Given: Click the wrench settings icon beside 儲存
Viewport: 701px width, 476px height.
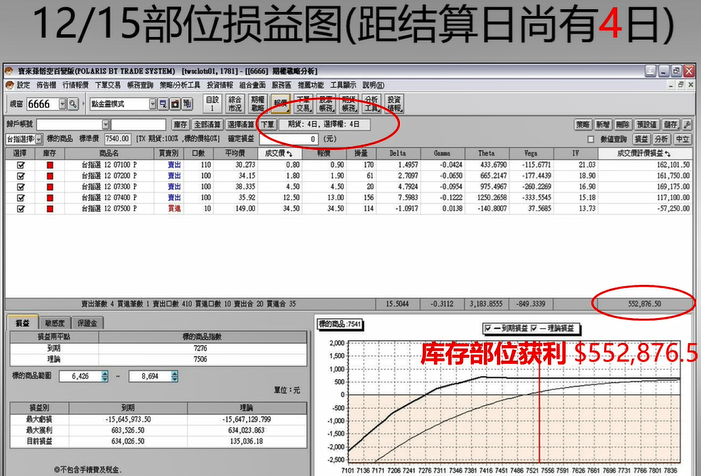Looking at the screenshot, I should pos(687,125).
